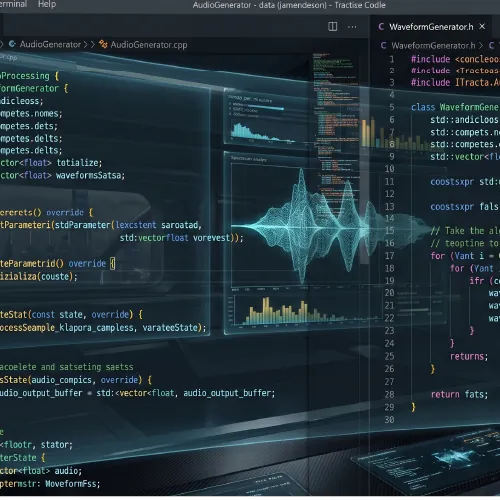500x500 pixels.
Task: Click the '#include <concleoo' line
Action: 455,59
